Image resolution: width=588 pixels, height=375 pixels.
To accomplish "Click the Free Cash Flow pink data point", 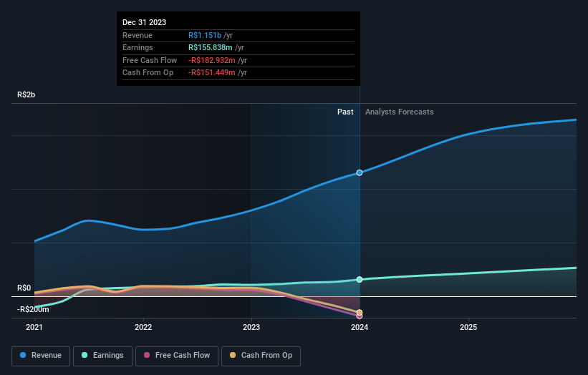I will click(x=360, y=316).
